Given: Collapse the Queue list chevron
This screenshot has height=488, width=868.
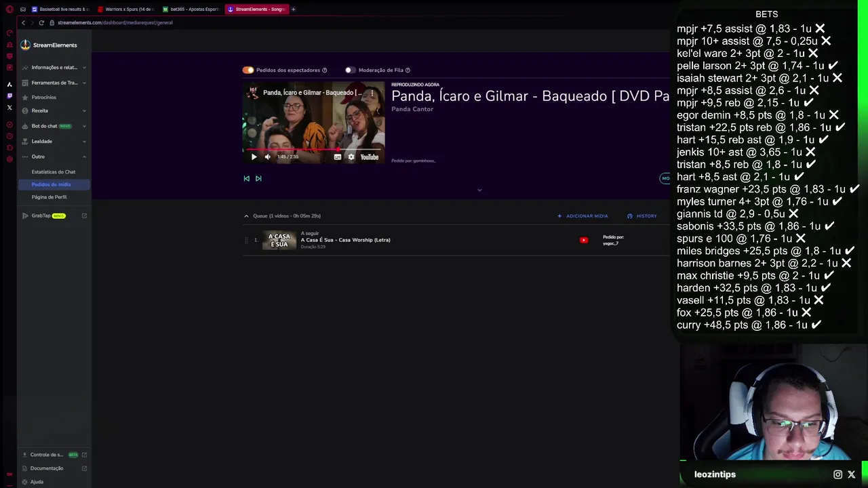Looking at the screenshot, I should 246,216.
